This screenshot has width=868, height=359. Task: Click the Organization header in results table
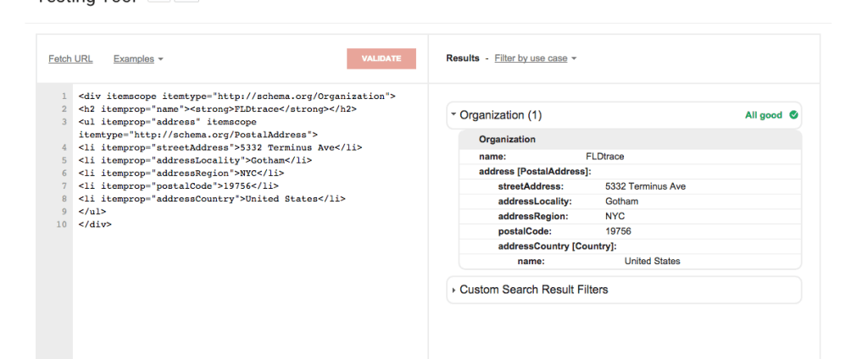507,139
